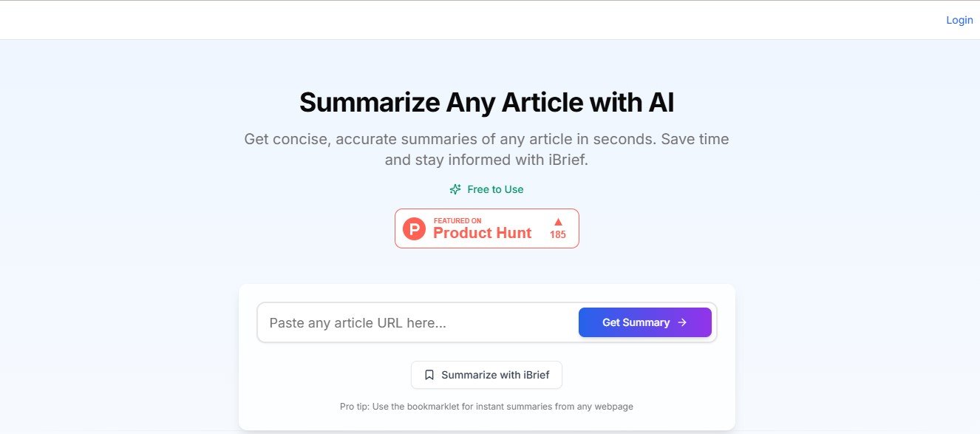The image size is (980, 434).
Task: Click the right arrow icon in Get Summary
Action: [682, 322]
